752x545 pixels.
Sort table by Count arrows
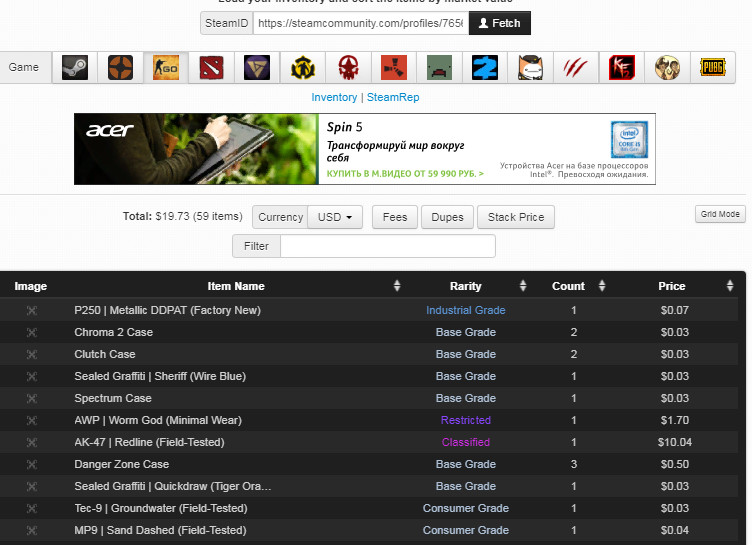coord(602,286)
